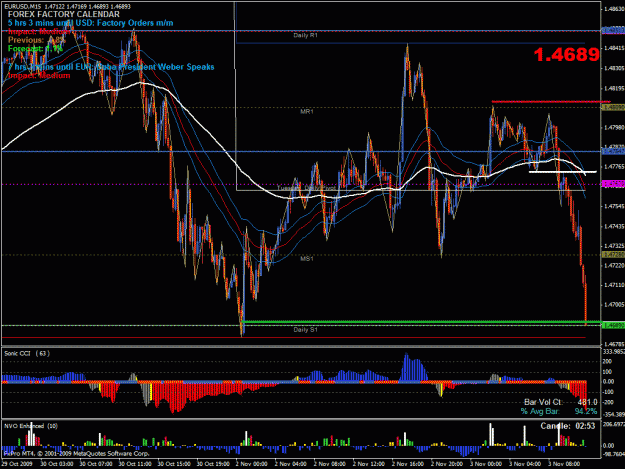Click the Forecast: 1.1% value
This screenshot has width=625, height=469.
[x=35, y=49]
